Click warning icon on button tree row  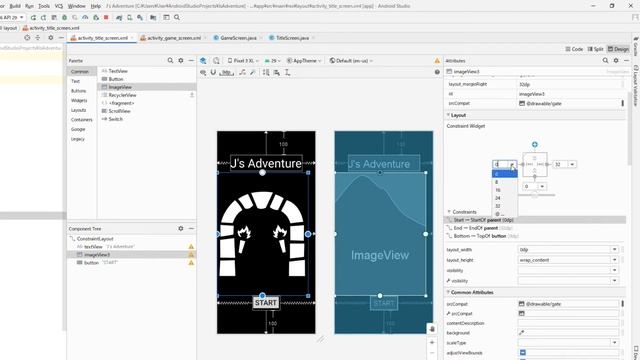click(191, 262)
